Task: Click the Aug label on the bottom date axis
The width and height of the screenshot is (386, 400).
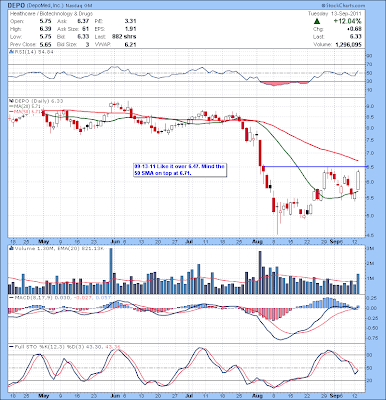Action: [258, 396]
